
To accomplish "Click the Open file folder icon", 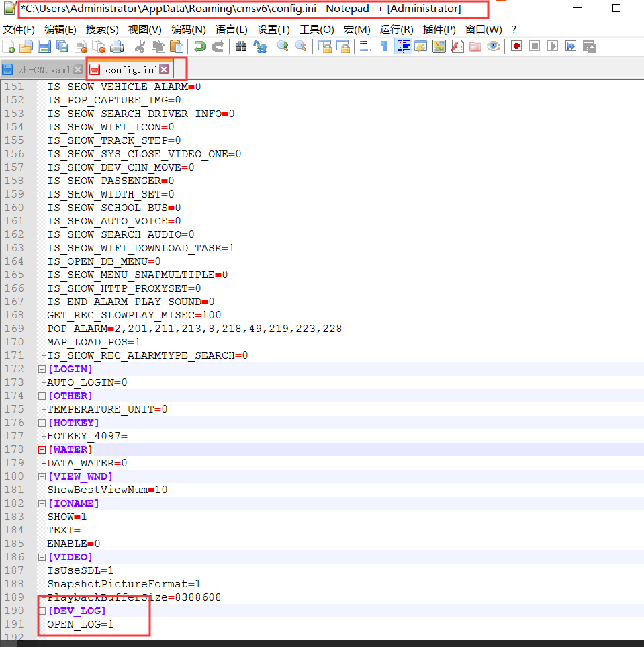I will [26, 46].
